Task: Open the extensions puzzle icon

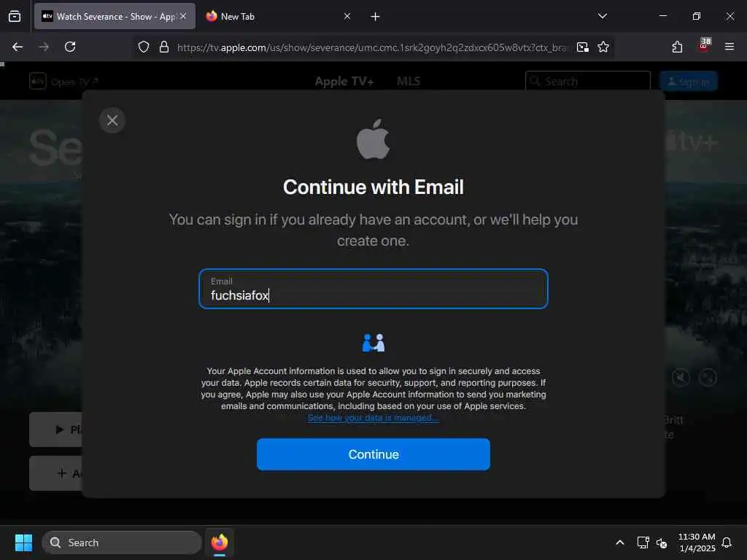Action: (677, 47)
